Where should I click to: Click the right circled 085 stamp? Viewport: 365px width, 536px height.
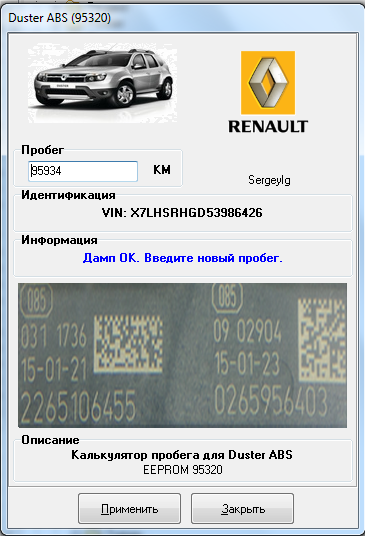[227, 296]
